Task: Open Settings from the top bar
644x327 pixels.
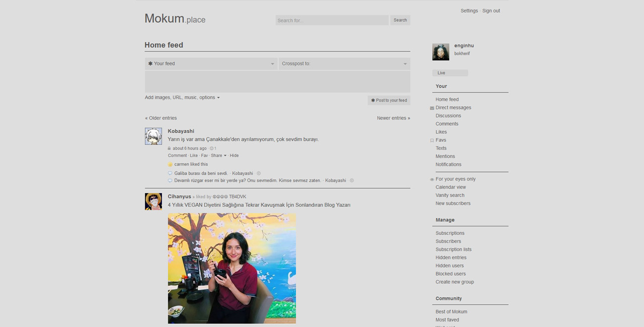Action: coord(469,11)
